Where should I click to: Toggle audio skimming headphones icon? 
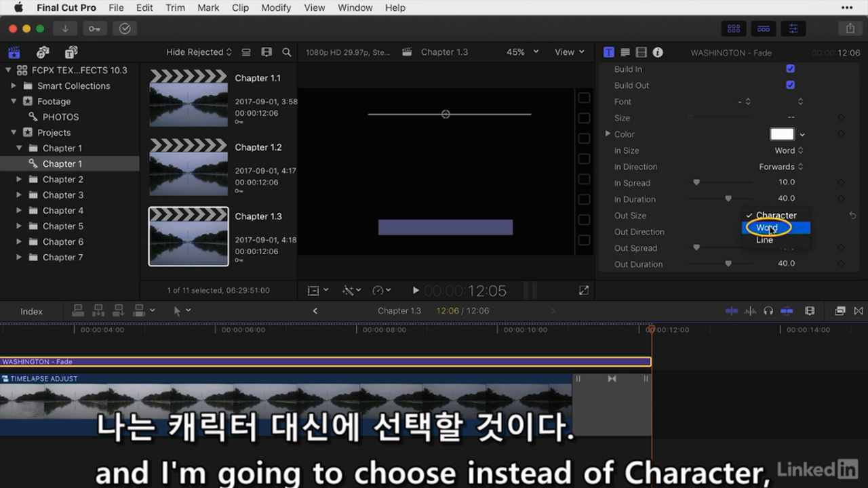point(768,311)
